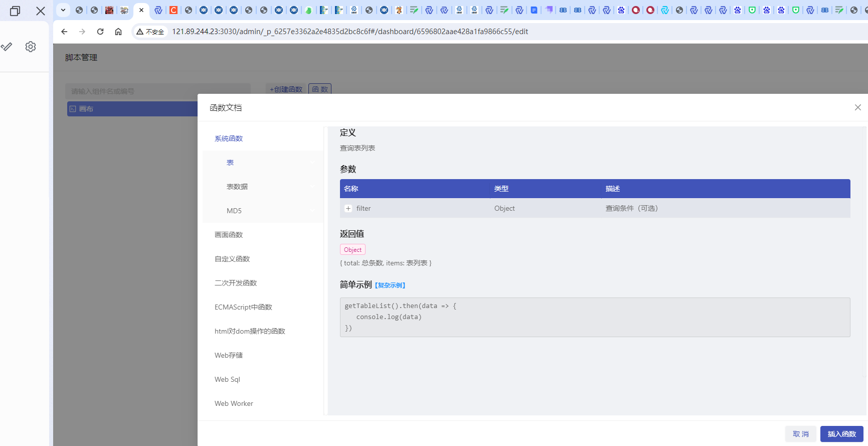Go back using the browser back arrow

[64, 32]
